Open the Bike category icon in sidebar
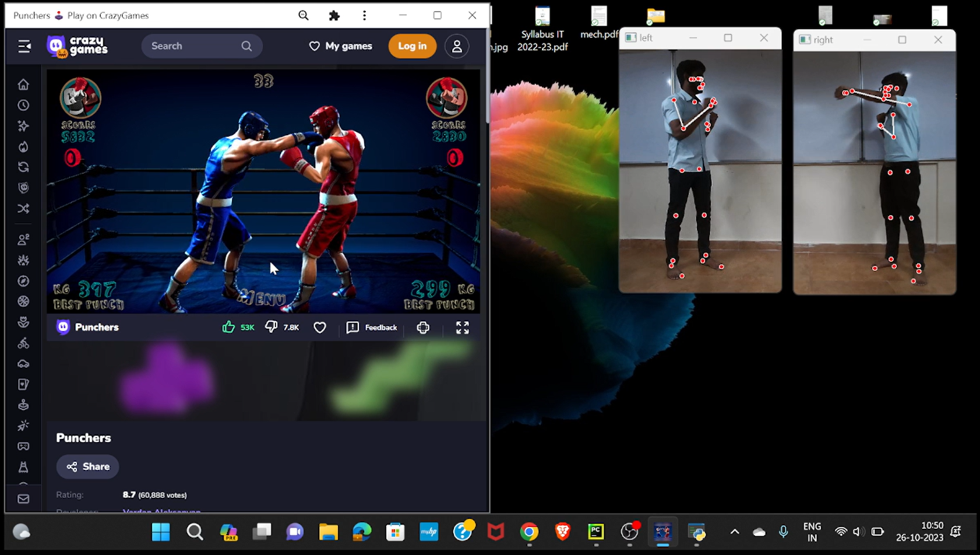This screenshot has height=555, width=980. click(23, 343)
